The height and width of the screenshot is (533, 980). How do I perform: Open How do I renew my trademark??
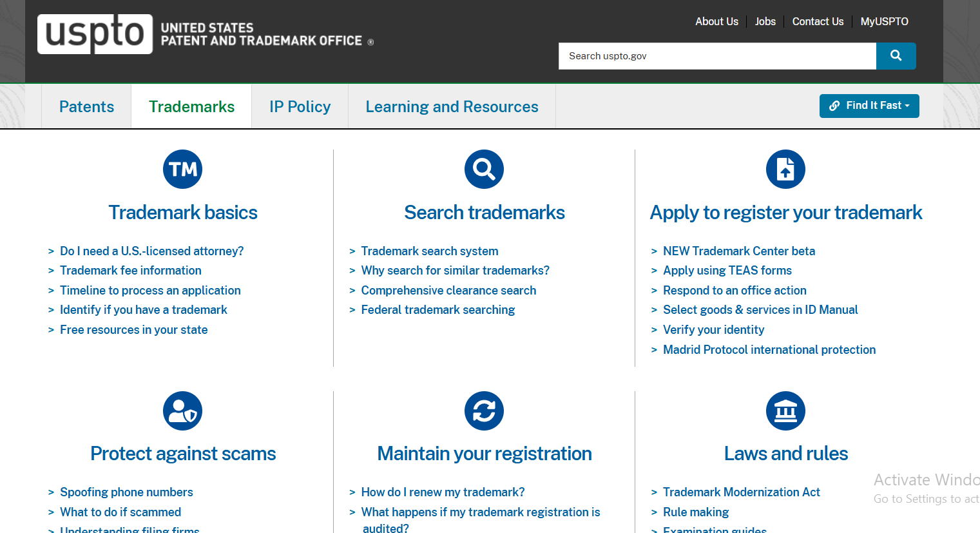443,492
